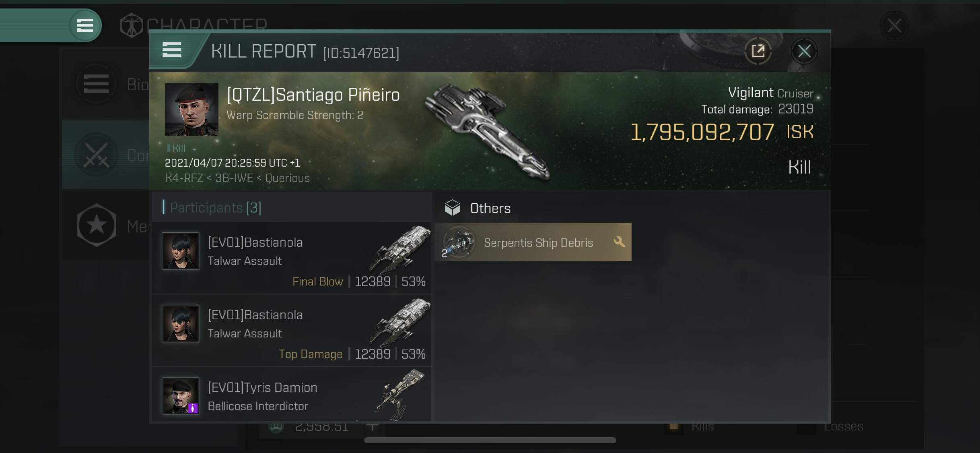The image size is (980, 453).
Task: Open the main menu in top-left corner
Action: click(85, 25)
